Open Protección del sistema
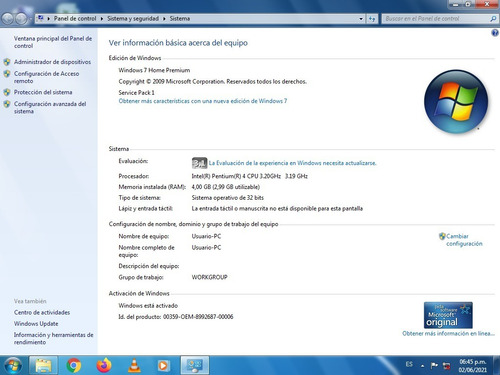 click(x=43, y=92)
